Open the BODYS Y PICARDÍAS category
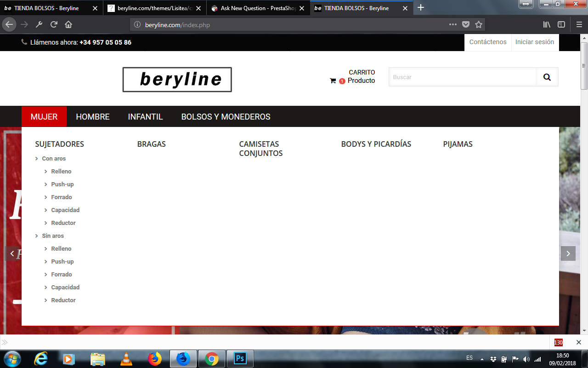Viewport: 588px width, 368px height. (x=376, y=144)
